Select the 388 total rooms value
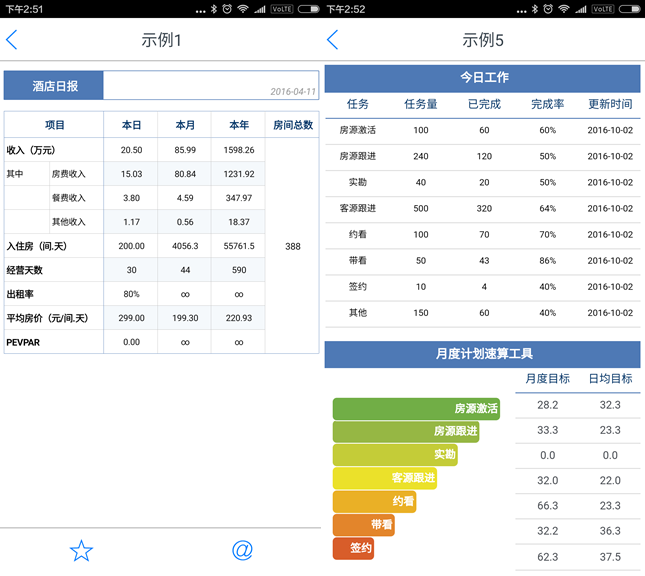The image size is (645, 576). 292,246
